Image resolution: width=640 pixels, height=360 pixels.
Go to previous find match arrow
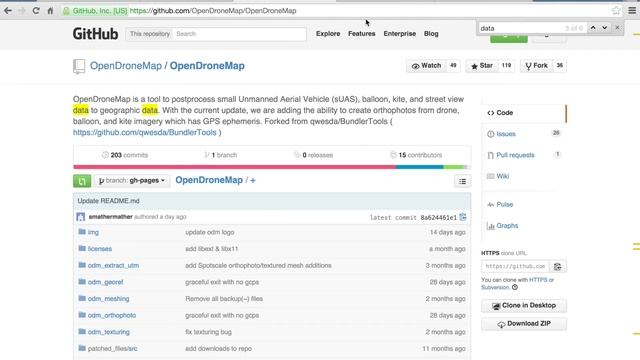pos(593,28)
